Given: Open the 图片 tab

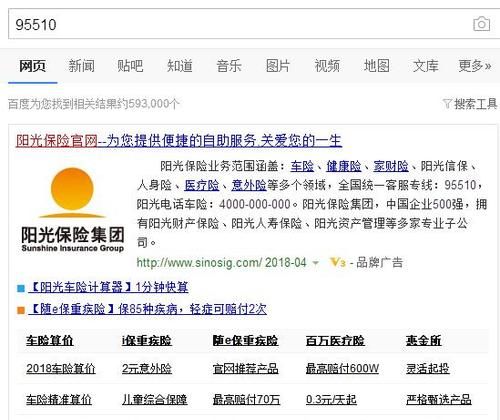Looking at the screenshot, I should [x=278, y=66].
